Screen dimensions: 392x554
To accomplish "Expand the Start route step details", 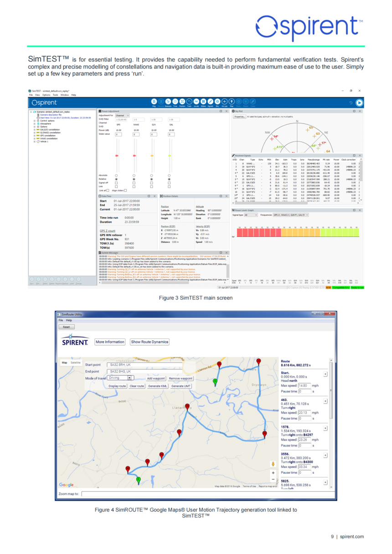I will pyautogui.click(x=325, y=374).
